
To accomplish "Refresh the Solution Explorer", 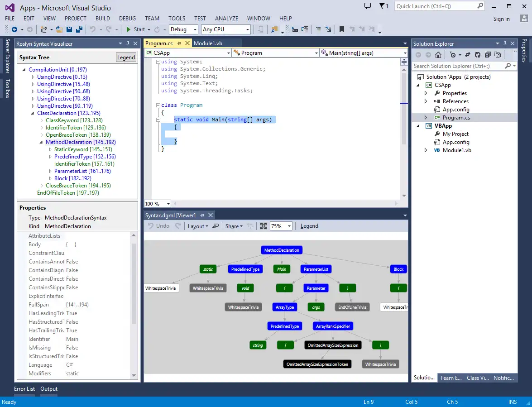I will point(477,55).
